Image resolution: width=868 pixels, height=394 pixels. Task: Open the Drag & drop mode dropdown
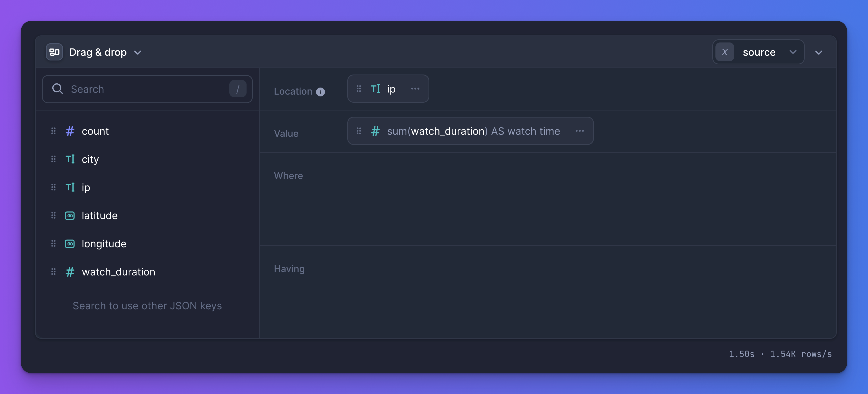(x=137, y=53)
